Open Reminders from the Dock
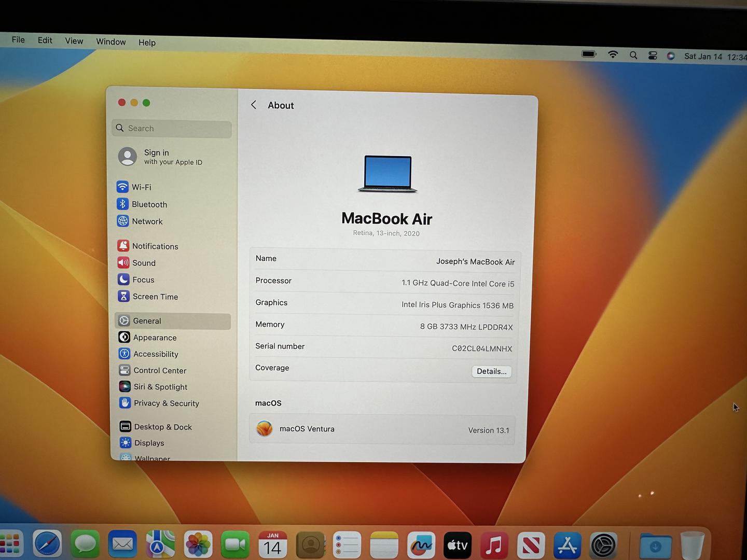This screenshot has height=560, width=747. (347, 545)
